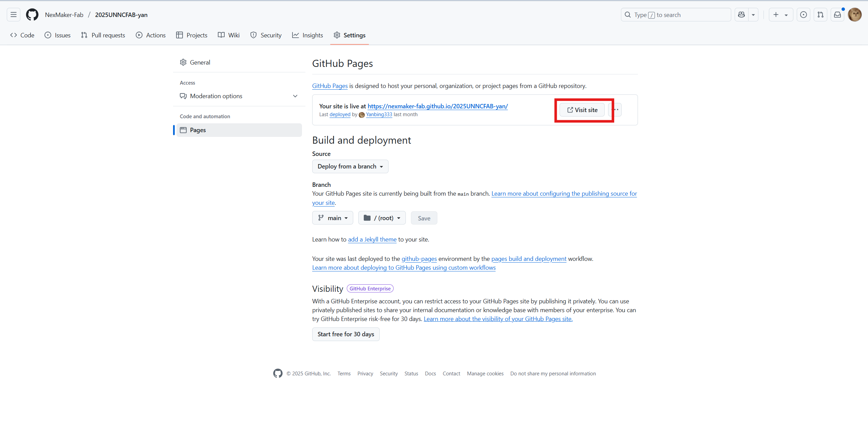Open the live site URL link

(x=438, y=106)
